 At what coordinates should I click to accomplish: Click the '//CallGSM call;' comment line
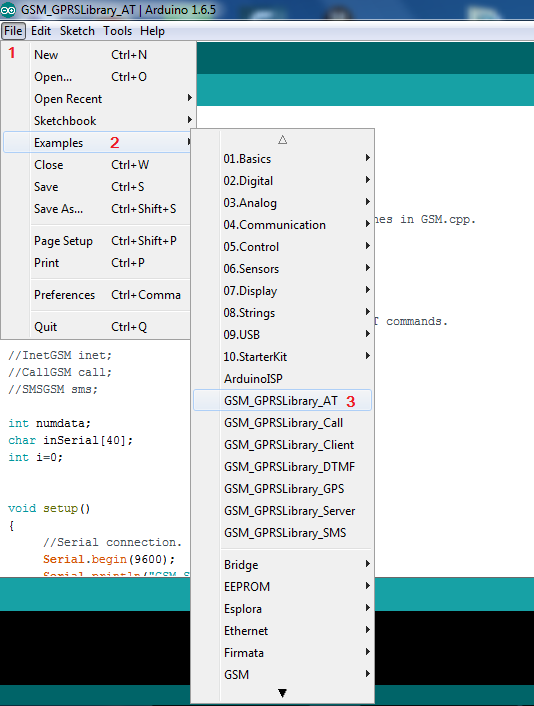(60, 372)
